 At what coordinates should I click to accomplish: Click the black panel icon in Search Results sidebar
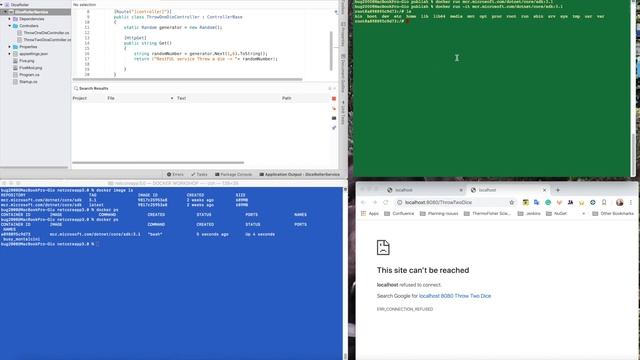[334, 118]
